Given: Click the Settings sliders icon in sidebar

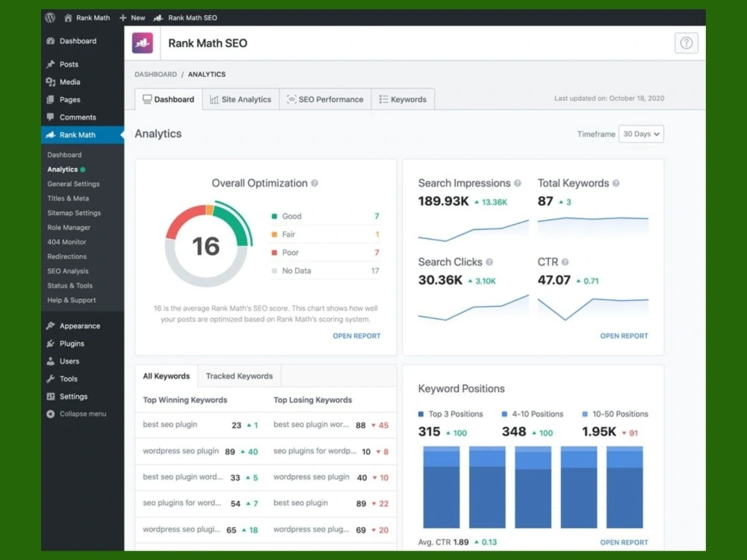Looking at the screenshot, I should (x=51, y=396).
